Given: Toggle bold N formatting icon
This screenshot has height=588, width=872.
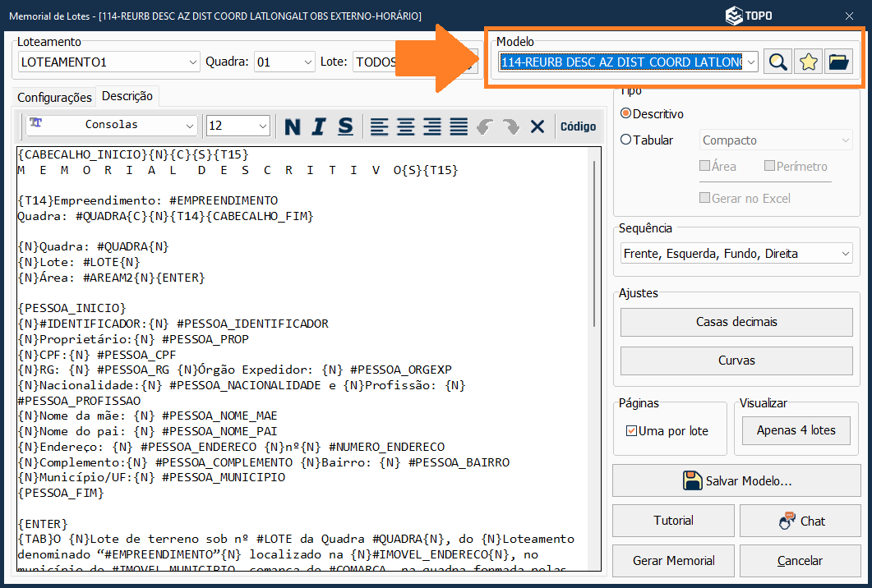Looking at the screenshot, I should coord(293,126).
